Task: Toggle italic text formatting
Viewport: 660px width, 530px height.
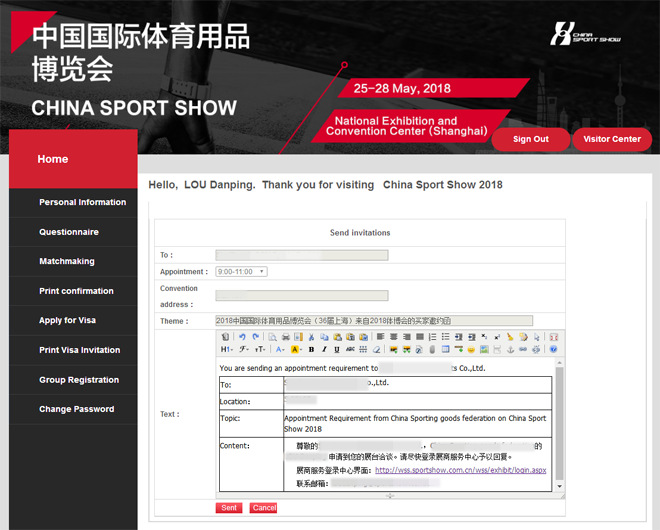Action: 324,350
